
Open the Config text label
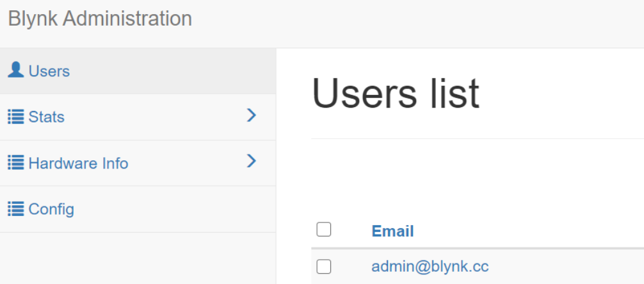point(51,210)
